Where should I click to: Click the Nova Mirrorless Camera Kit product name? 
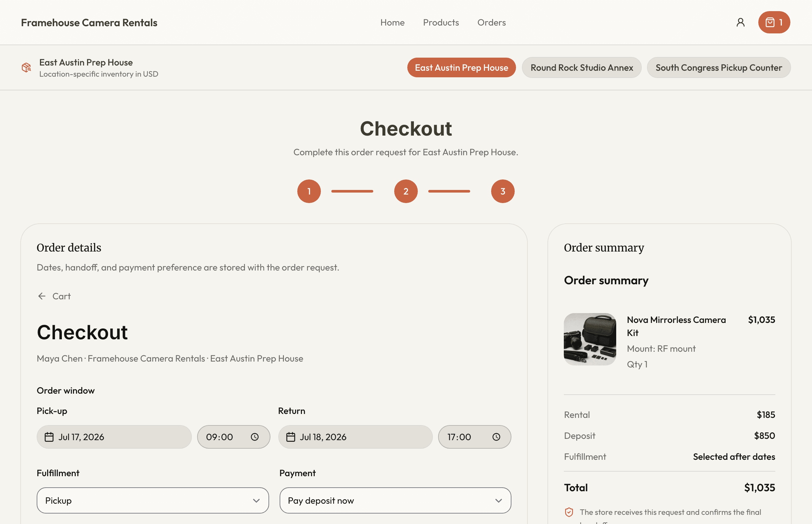click(676, 326)
